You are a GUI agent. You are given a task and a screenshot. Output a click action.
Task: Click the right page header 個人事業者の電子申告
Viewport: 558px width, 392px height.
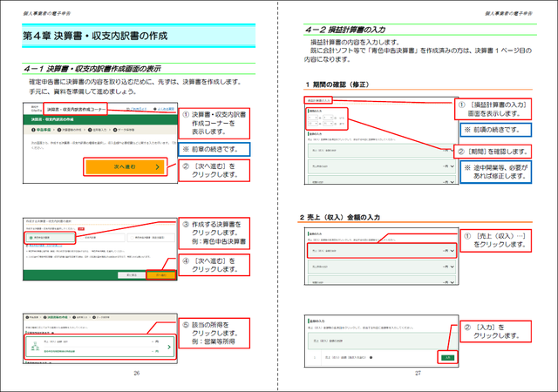(x=508, y=14)
